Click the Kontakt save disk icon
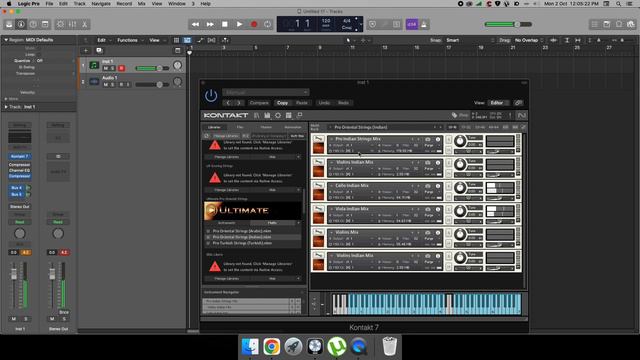This screenshot has width=640, height=360. click(x=267, y=116)
